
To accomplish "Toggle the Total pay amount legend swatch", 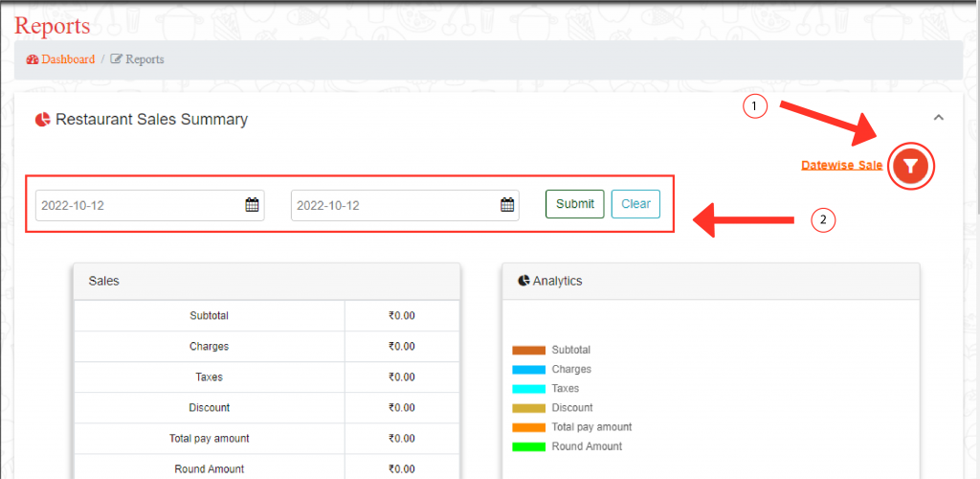I will click(x=528, y=427).
